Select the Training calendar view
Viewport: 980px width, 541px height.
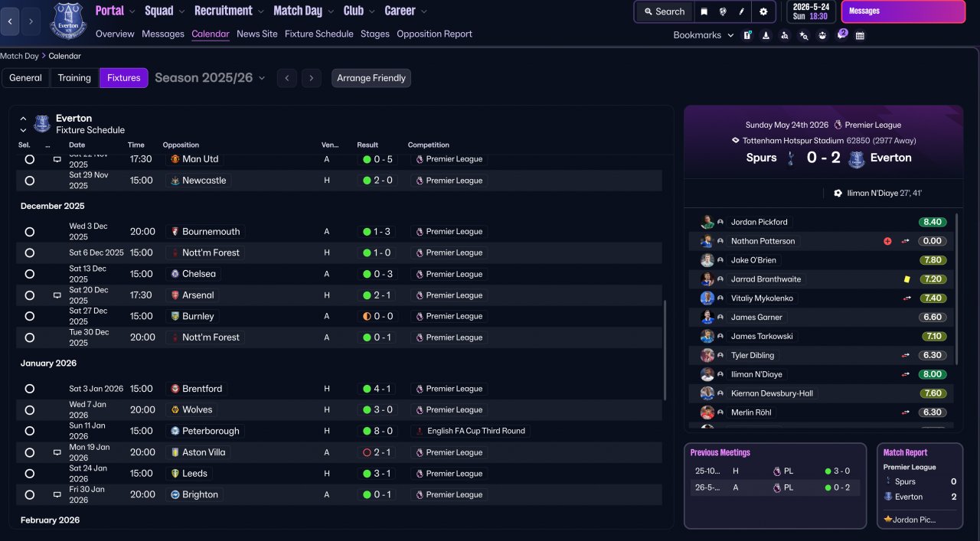[x=74, y=78]
